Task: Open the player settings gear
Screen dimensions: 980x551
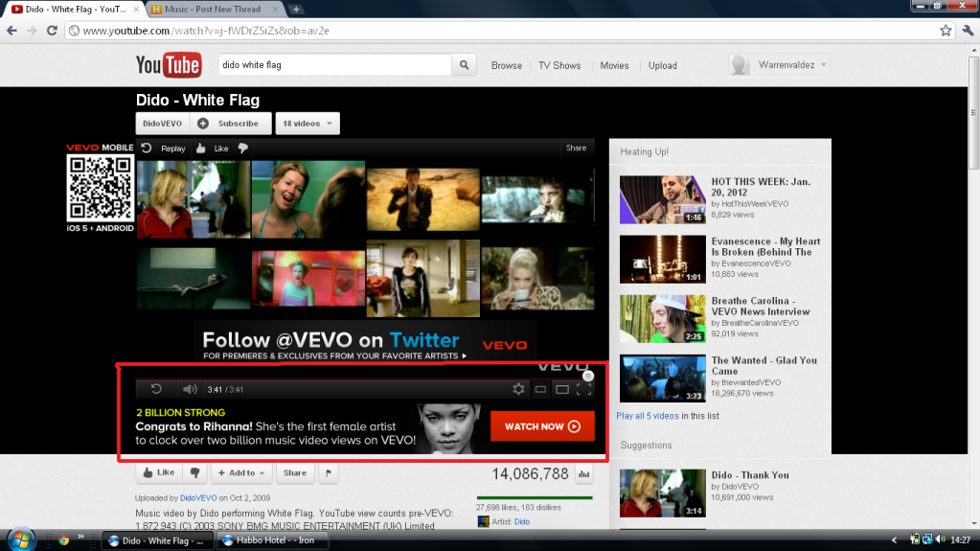Action: coord(518,389)
